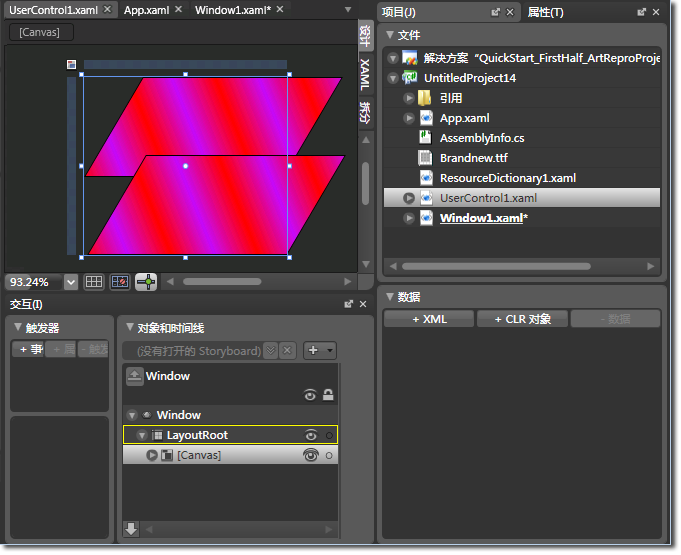Screen dimensions: 681x555
Task: Click the new Storyboard plus button
Action: (313, 350)
